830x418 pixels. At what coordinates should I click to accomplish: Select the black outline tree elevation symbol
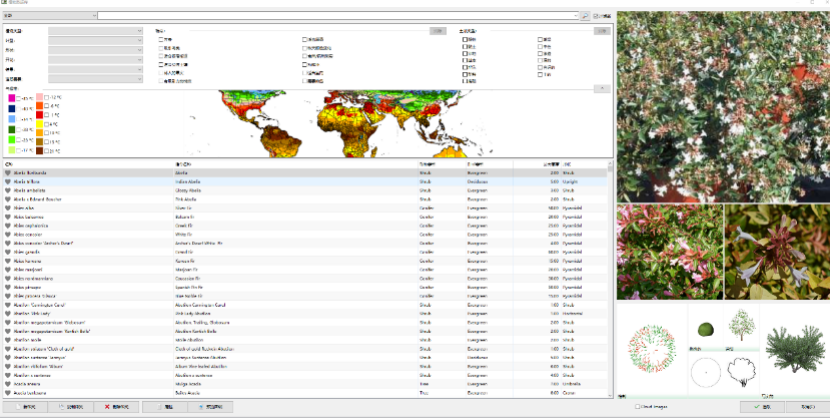(741, 369)
